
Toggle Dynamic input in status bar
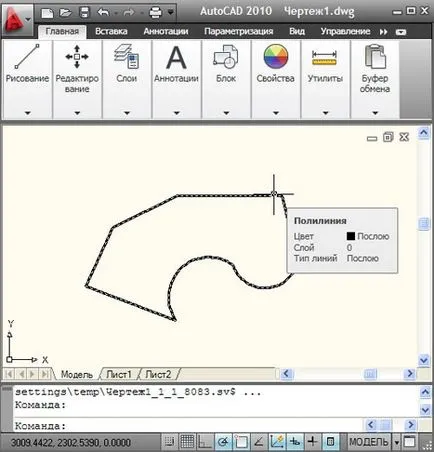click(295, 442)
